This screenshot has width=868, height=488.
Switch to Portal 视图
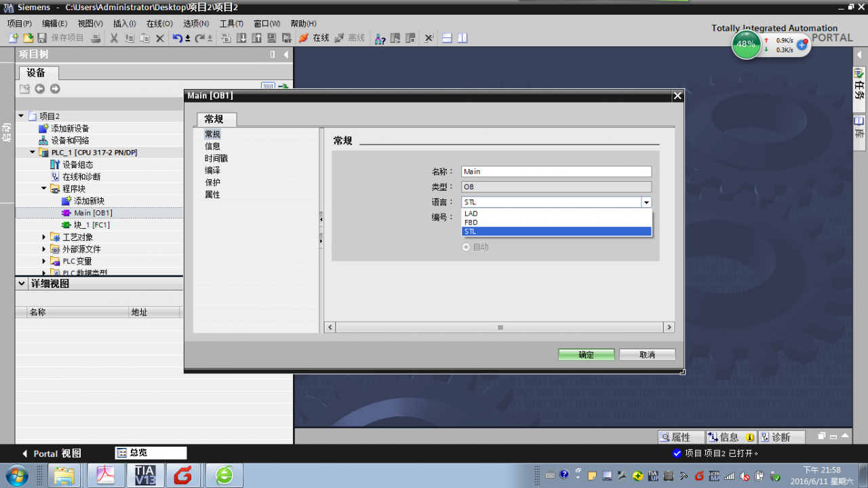[x=52, y=453]
